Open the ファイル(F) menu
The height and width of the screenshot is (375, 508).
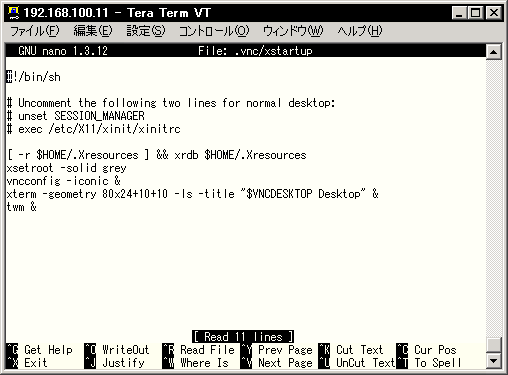point(35,31)
